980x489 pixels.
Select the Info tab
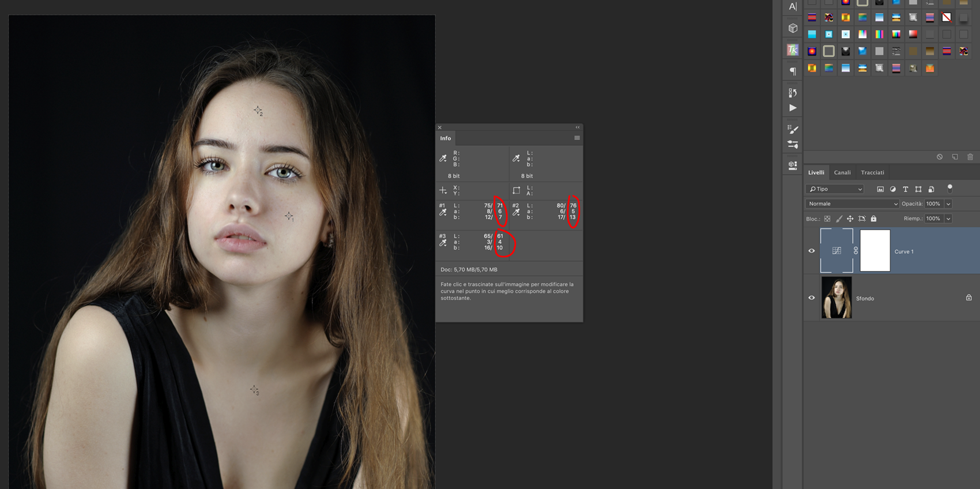click(446, 138)
